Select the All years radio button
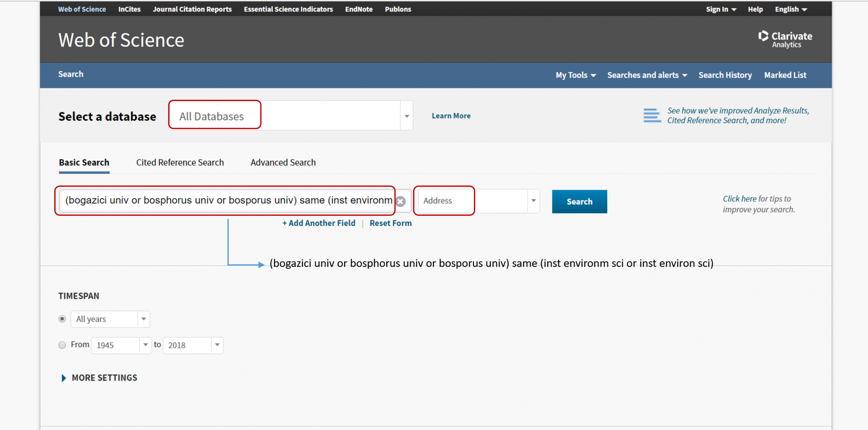 [x=62, y=319]
